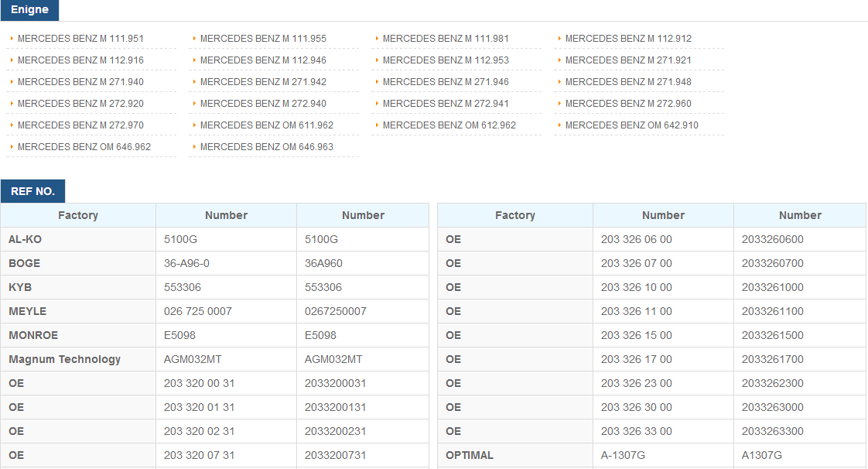Select MERCEDES BENZ M 271.948 entry
868x469 pixels.
(x=628, y=81)
